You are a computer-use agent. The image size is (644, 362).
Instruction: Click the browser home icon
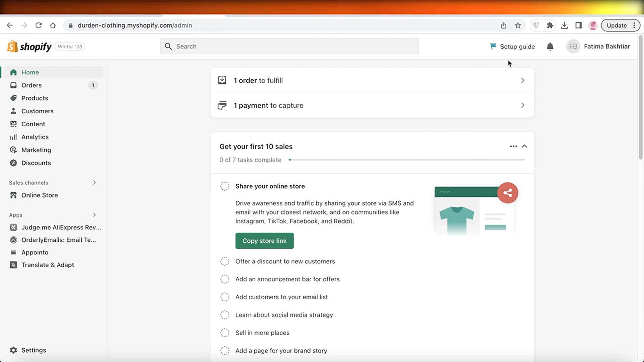[53, 25]
